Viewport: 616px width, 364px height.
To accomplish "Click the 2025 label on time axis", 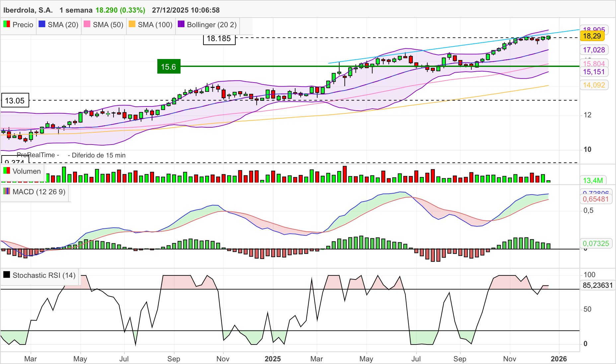I will (273, 359).
